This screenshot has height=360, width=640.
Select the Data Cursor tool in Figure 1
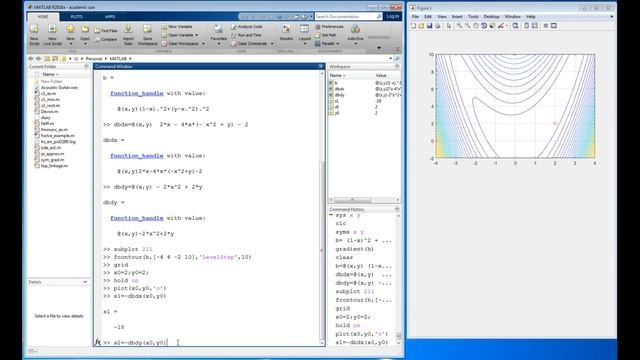[x=492, y=26]
